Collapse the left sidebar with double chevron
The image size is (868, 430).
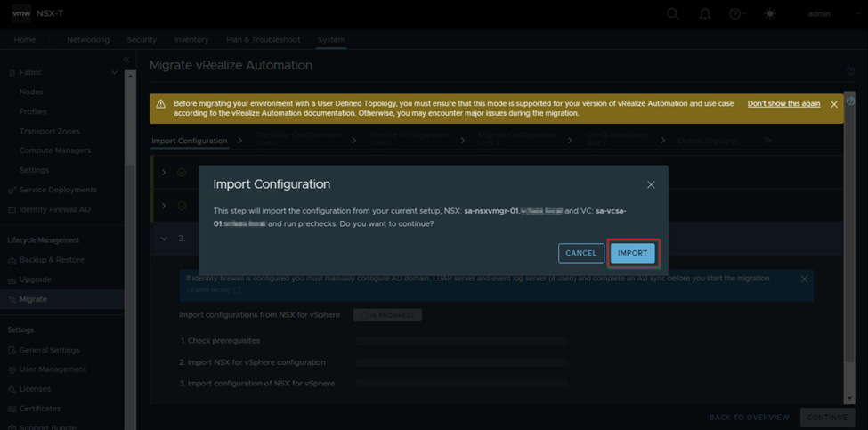126,60
